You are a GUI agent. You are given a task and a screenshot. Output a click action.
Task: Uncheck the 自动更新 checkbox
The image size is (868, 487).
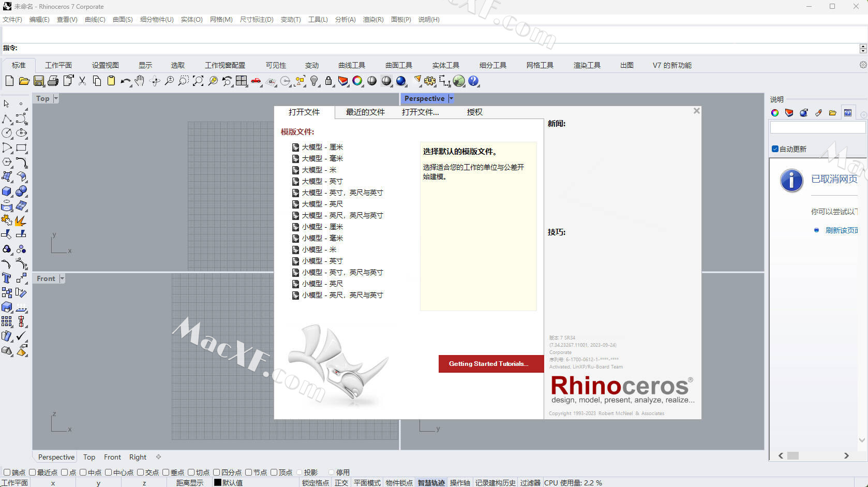775,149
